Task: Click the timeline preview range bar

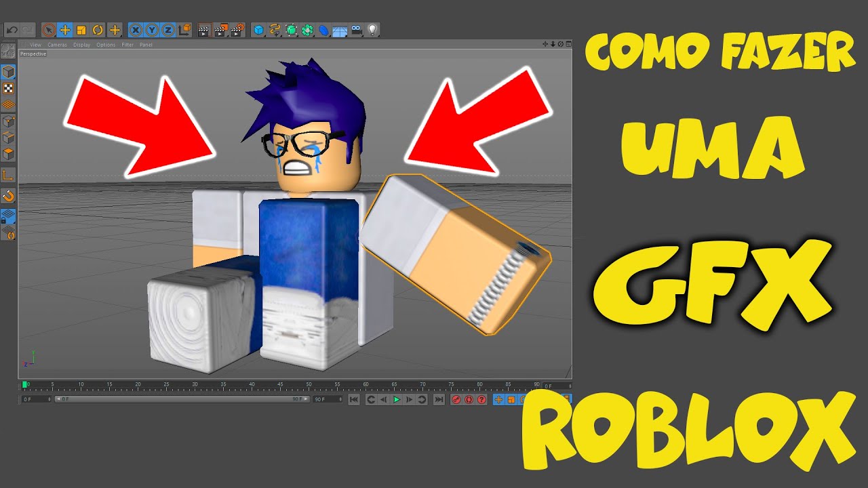Action: (182, 399)
